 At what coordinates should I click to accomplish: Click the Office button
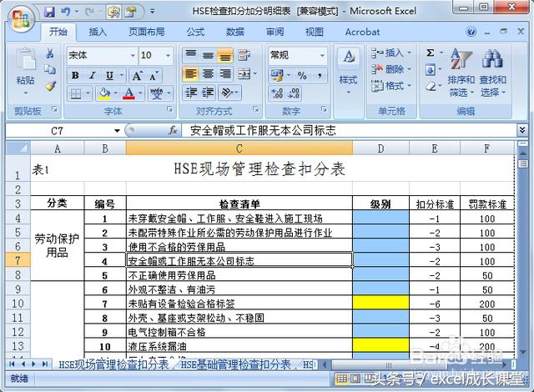pyautogui.click(x=18, y=16)
